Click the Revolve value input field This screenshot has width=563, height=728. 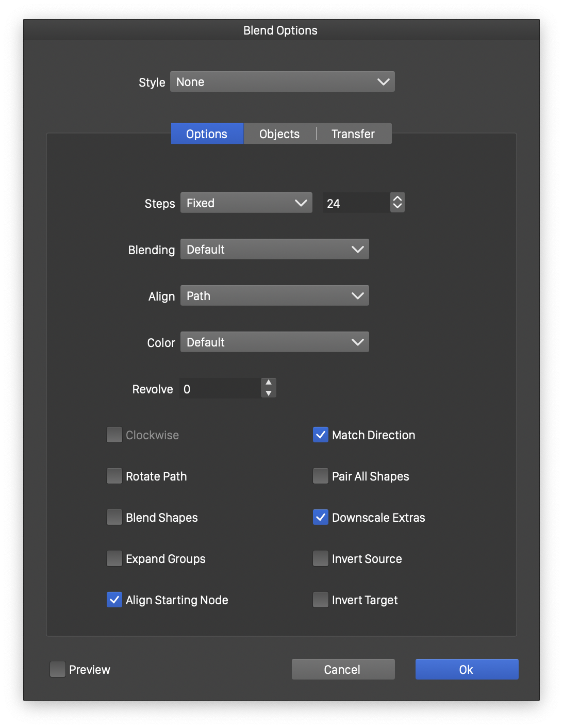(x=220, y=389)
